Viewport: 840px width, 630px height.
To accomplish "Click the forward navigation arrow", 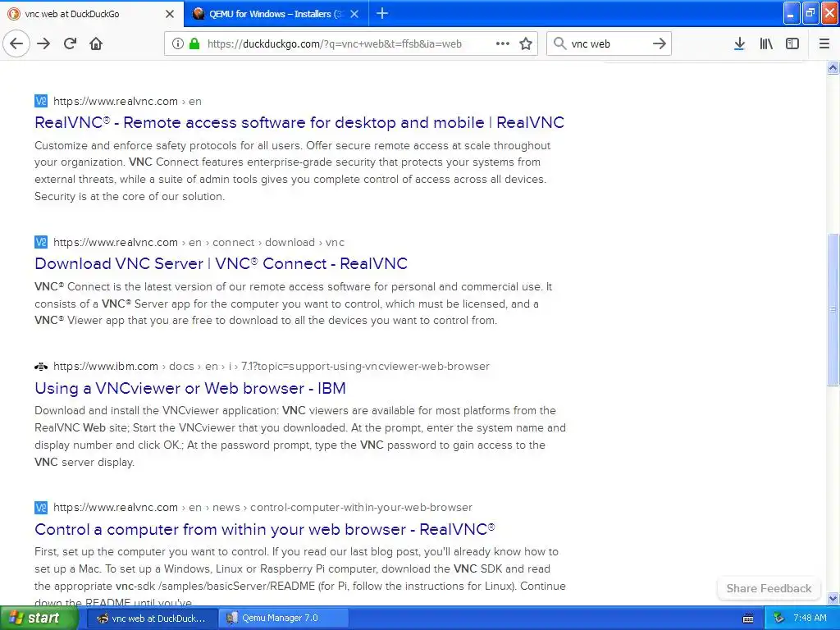I will tap(44, 44).
